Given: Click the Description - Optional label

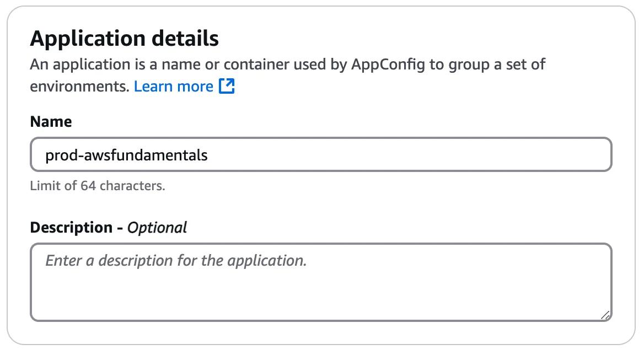Looking at the screenshot, I should pyautogui.click(x=109, y=227).
